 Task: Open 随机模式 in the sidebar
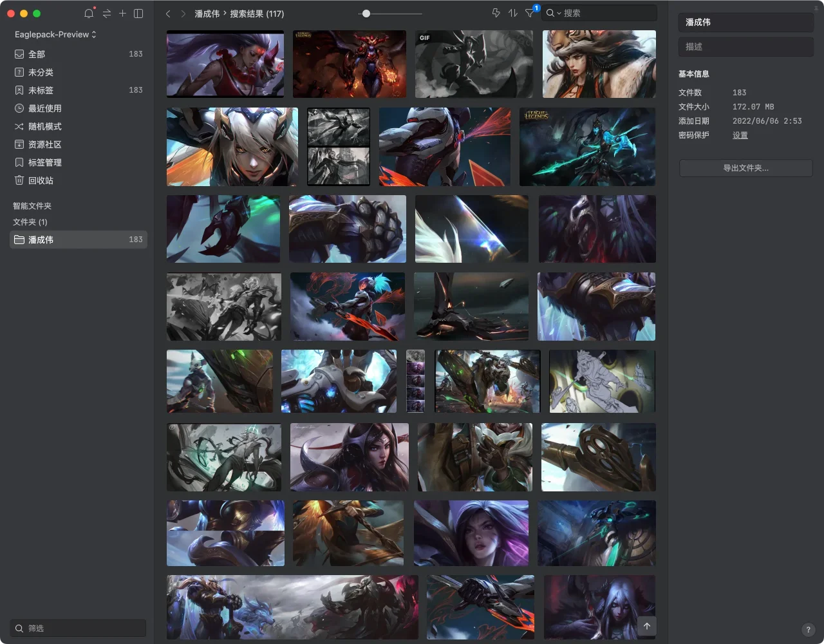pos(79,126)
